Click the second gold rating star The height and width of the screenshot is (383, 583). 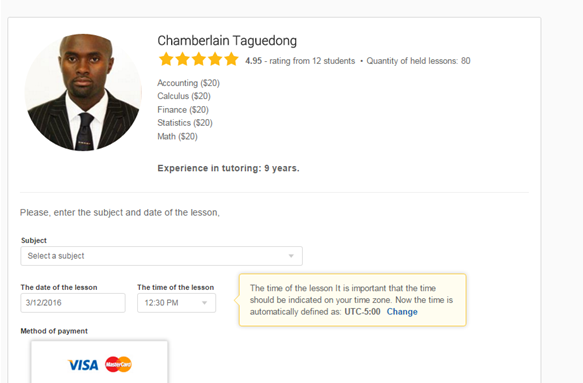(x=182, y=59)
